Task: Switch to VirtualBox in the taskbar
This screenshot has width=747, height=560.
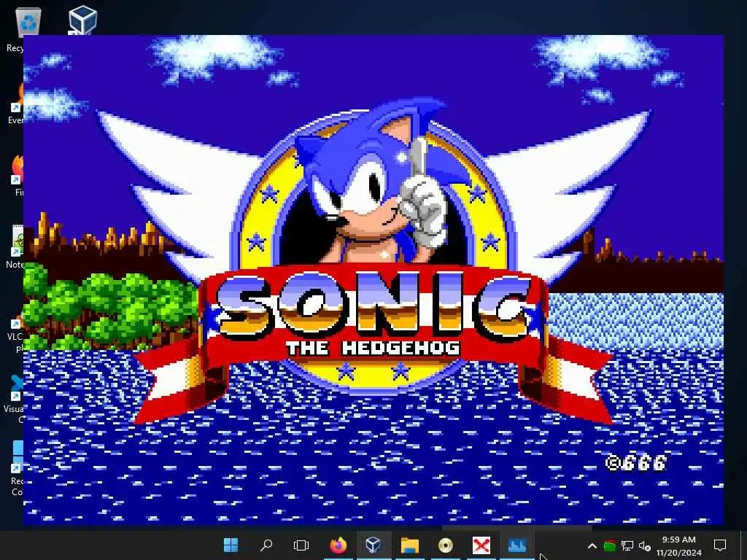Action: (373, 545)
